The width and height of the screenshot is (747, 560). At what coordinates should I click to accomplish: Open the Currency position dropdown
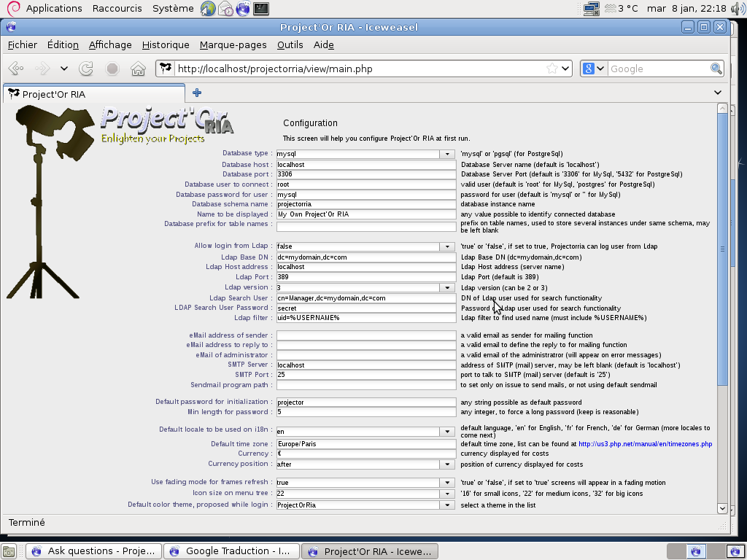[447, 464]
